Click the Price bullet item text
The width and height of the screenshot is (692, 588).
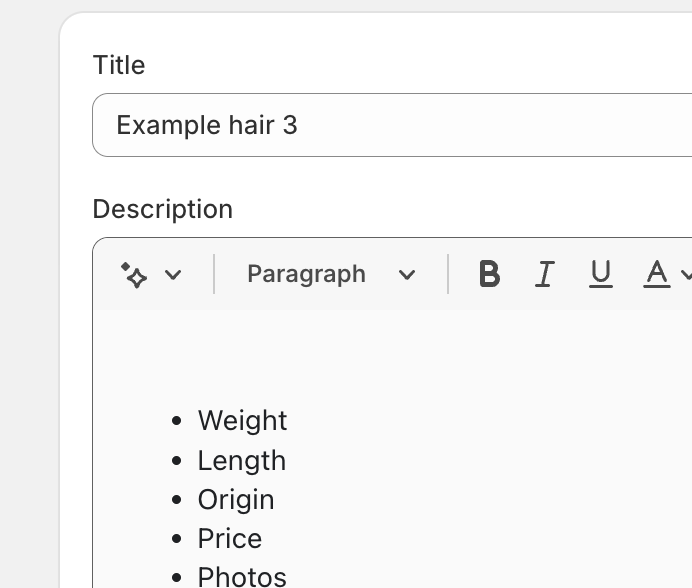(230, 539)
